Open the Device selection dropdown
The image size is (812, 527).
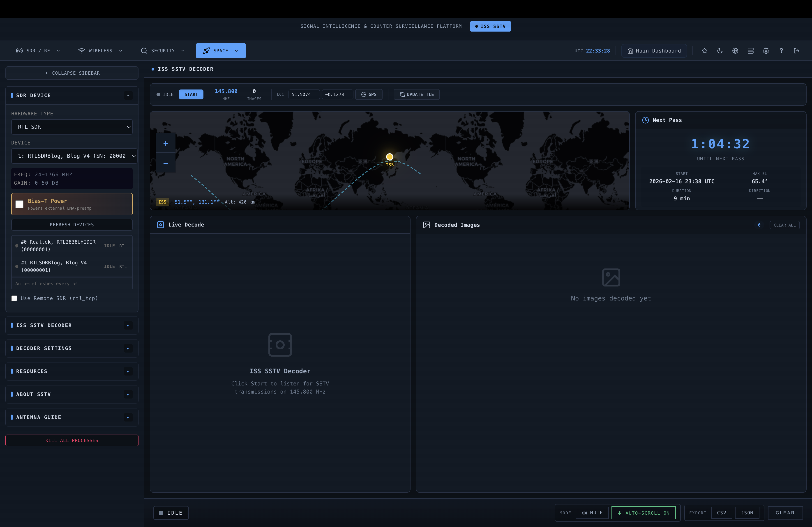[74, 156]
